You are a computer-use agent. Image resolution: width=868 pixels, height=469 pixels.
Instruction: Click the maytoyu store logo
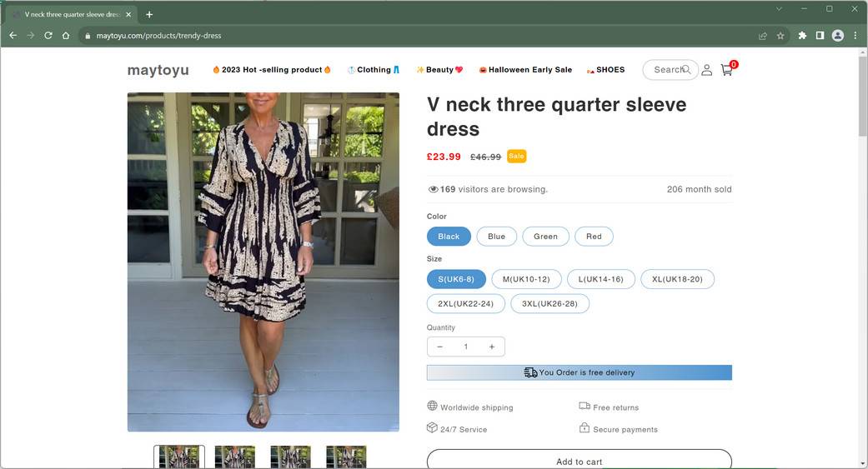158,70
